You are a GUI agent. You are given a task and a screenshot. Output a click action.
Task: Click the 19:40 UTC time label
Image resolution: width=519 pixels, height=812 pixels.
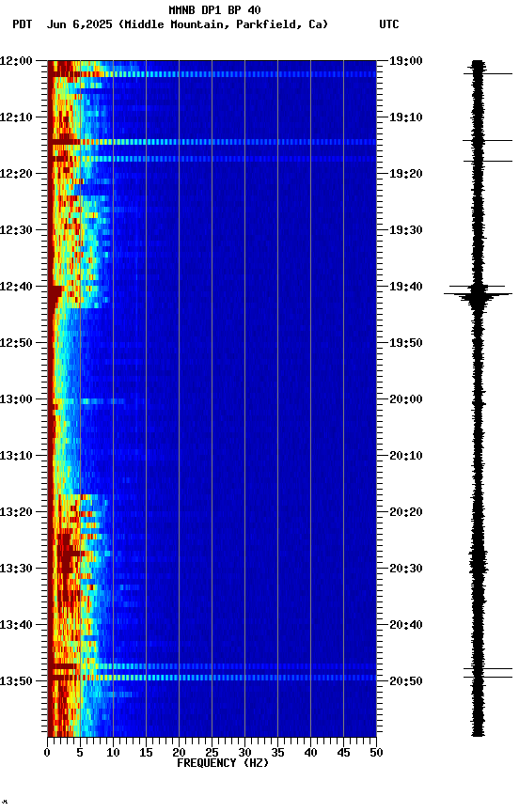pos(406,287)
